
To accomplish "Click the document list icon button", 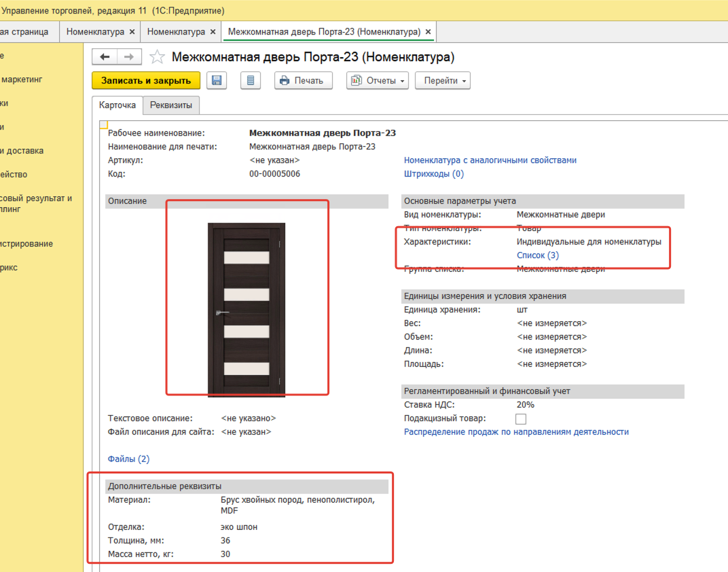I will tap(251, 80).
